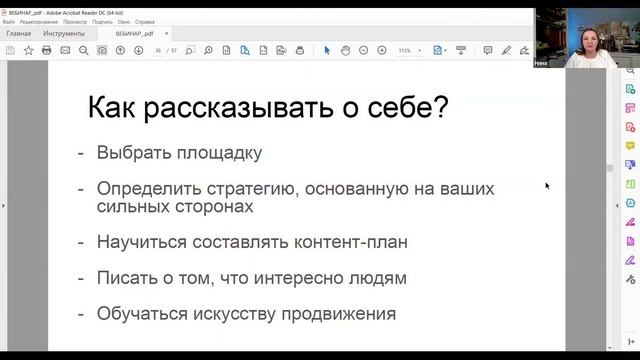Click the page-document icon left of export icon

[263, 50]
